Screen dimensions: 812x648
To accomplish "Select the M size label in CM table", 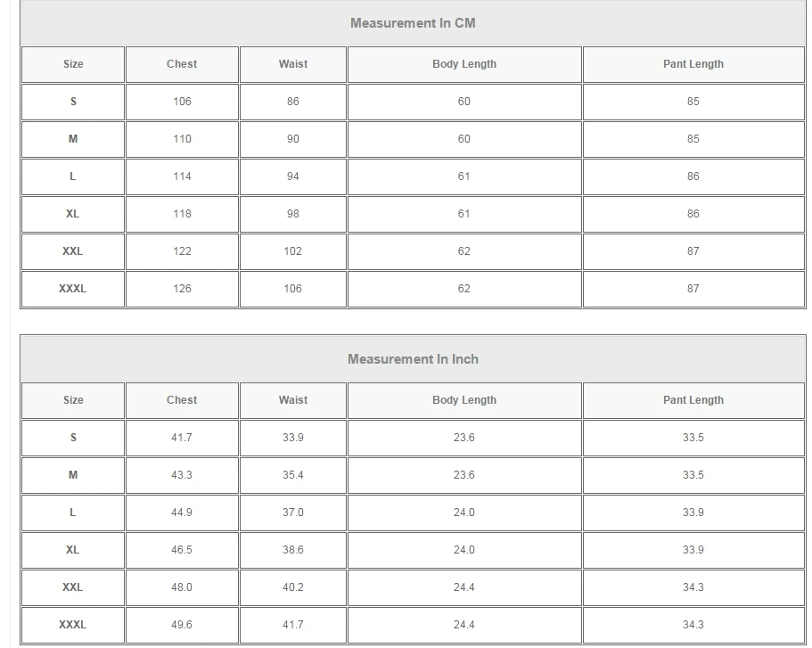I will click(73, 139).
